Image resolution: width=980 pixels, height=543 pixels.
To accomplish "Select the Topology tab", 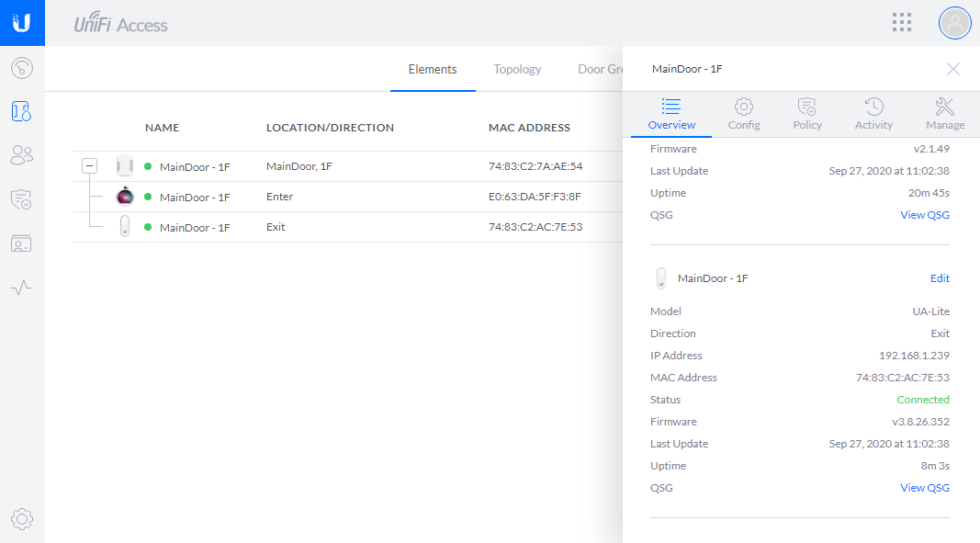I will tap(517, 70).
